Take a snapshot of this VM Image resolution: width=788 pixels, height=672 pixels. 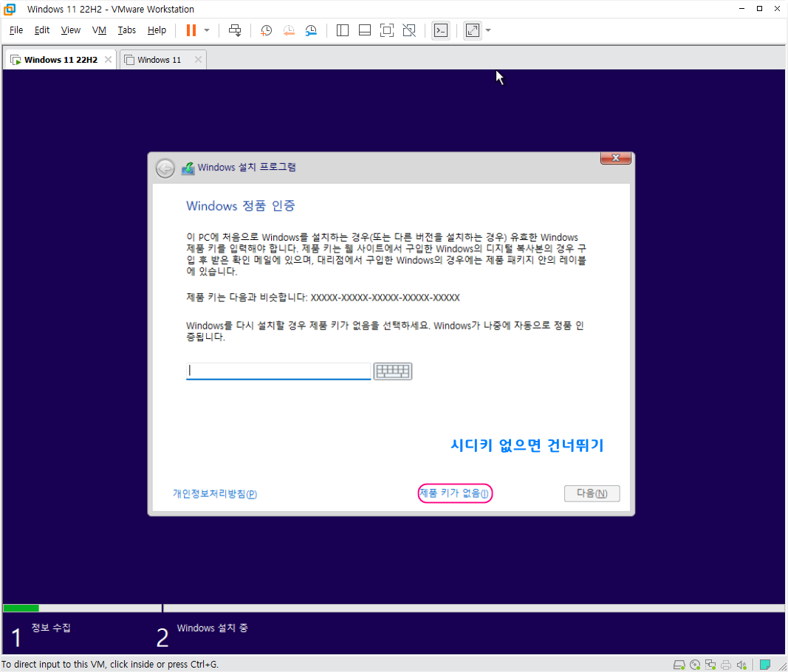(266, 31)
